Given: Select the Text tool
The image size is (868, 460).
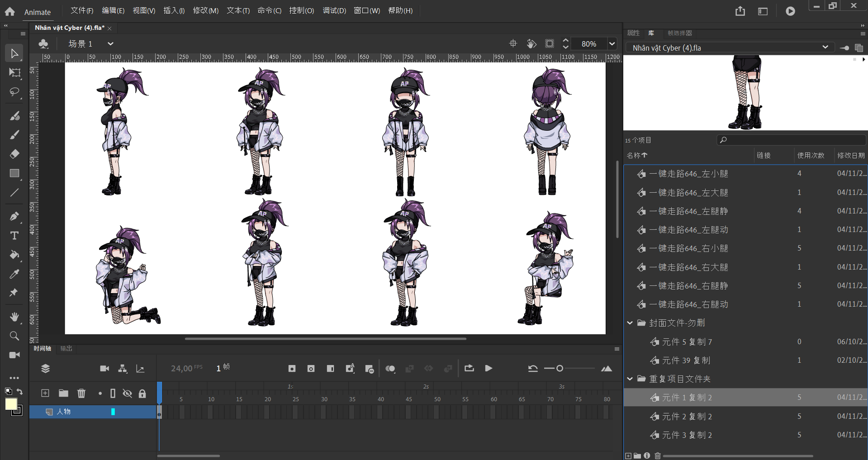Looking at the screenshot, I should coord(14,236).
